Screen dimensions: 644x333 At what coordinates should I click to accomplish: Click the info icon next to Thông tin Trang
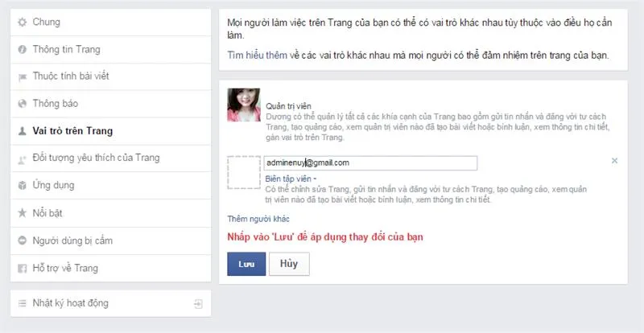(x=23, y=50)
